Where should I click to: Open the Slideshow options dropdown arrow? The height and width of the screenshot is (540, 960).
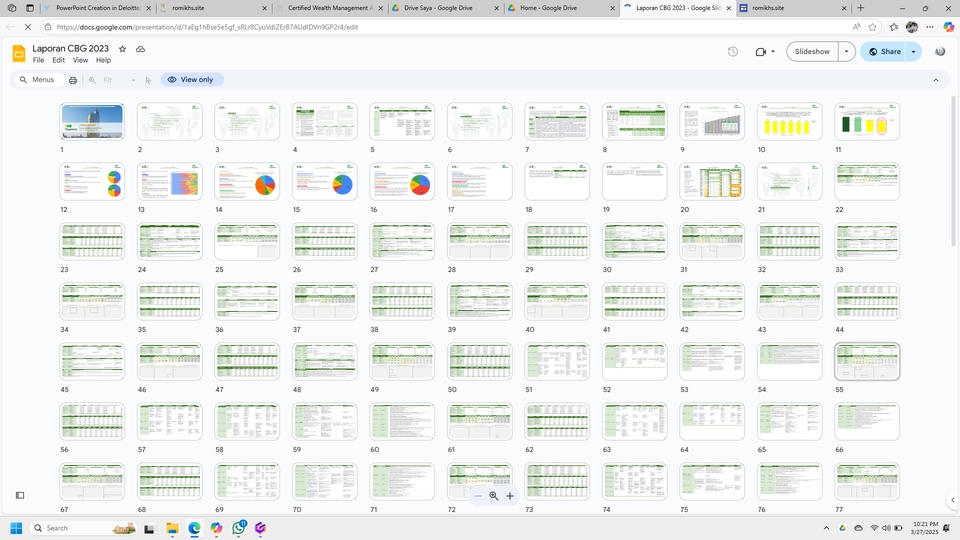coord(847,51)
